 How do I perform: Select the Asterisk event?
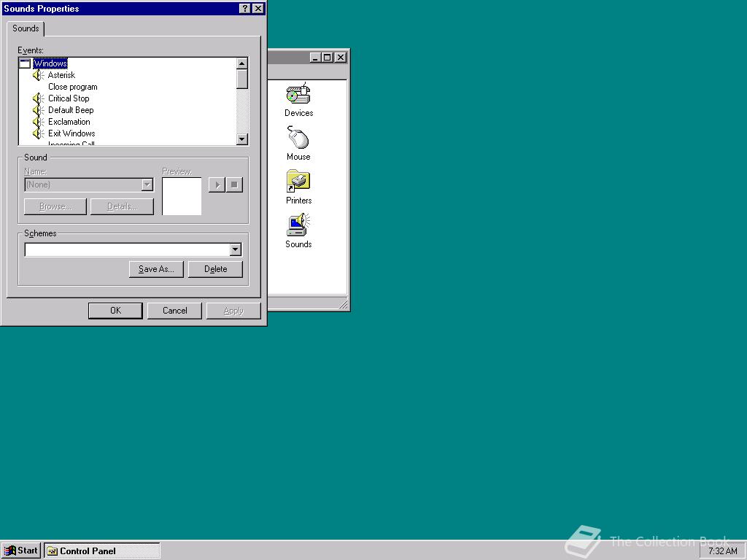pyautogui.click(x=61, y=75)
